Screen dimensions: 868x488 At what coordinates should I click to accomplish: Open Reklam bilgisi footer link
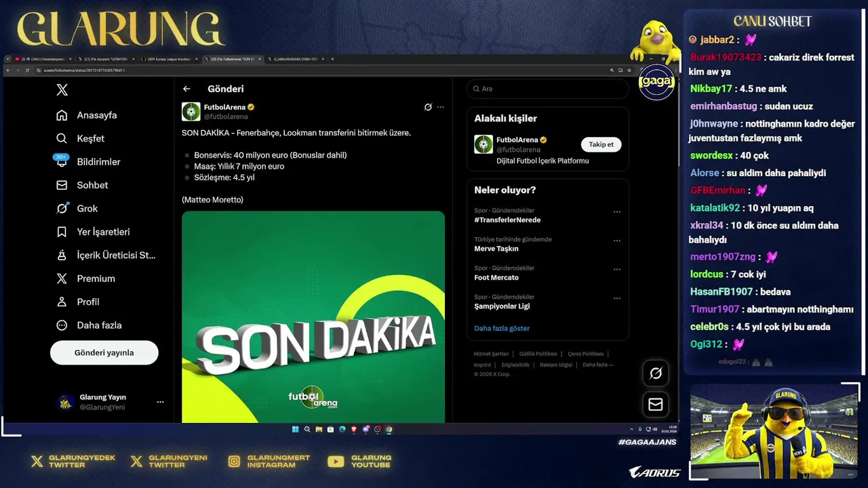coord(556,365)
